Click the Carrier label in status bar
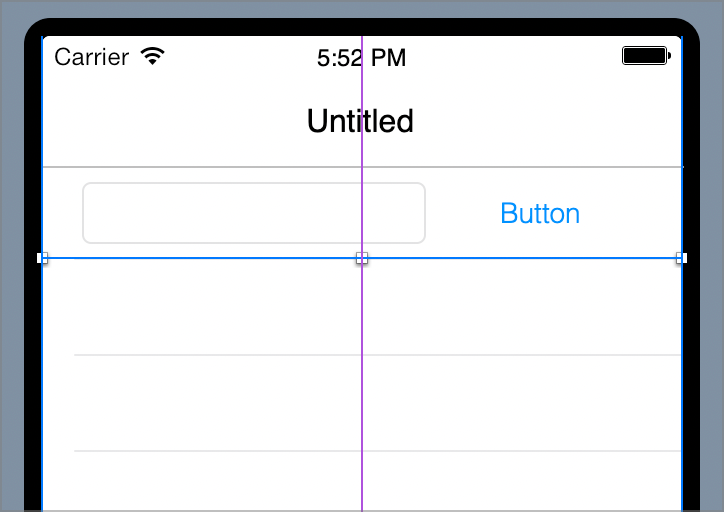 pyautogui.click(x=91, y=57)
